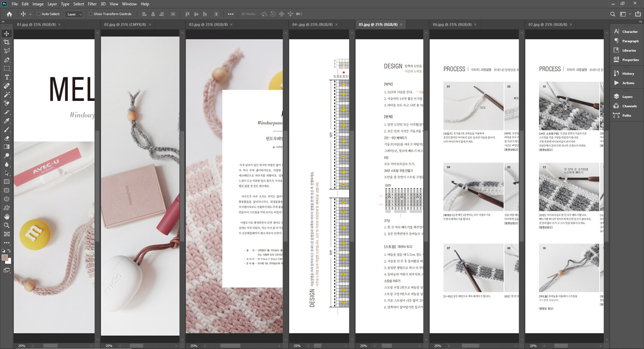Open the History panel
Viewport: 644px width, 349px height.
628,73
